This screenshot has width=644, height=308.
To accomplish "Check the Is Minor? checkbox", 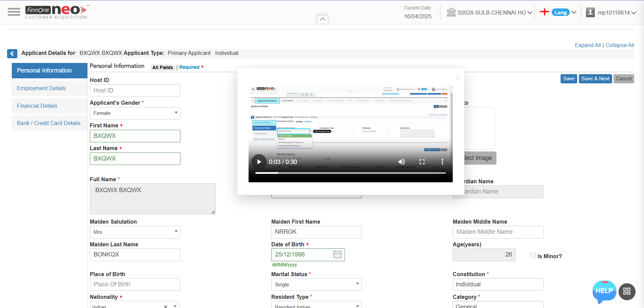I will tap(533, 255).
